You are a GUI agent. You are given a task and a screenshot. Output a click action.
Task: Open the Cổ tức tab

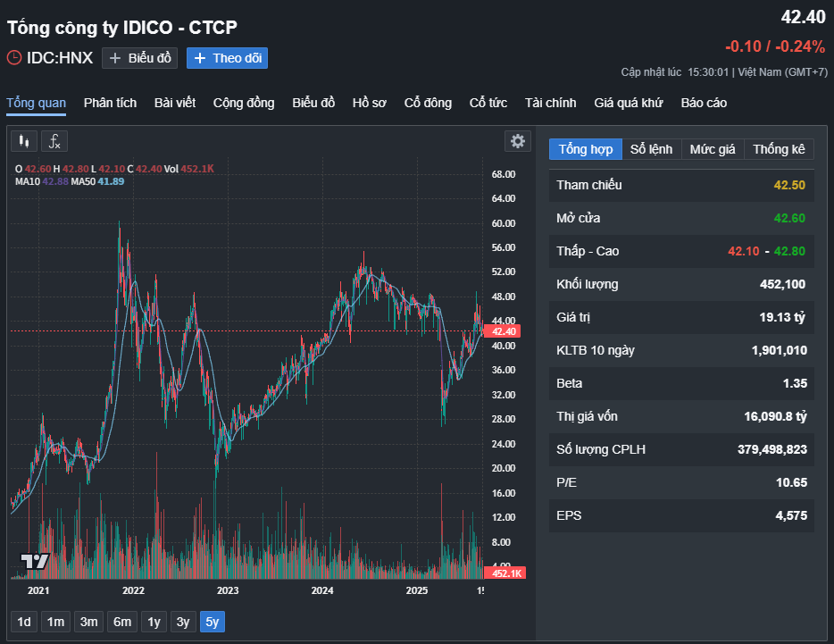[488, 103]
